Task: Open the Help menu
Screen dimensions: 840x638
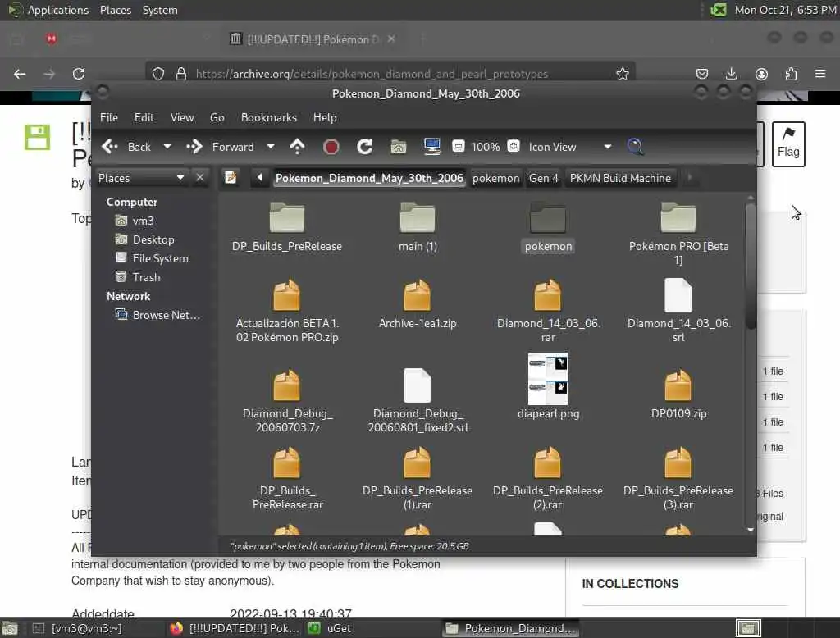Action: coord(325,117)
